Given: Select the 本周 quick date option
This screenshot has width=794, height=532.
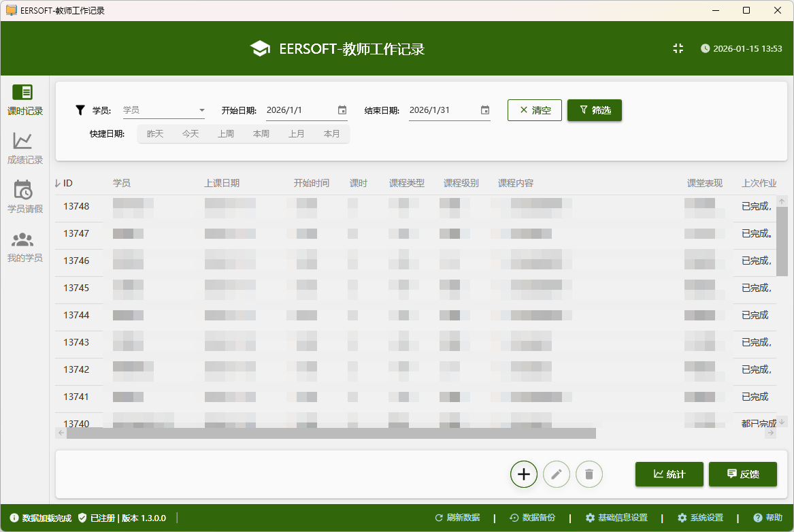Looking at the screenshot, I should (261, 134).
